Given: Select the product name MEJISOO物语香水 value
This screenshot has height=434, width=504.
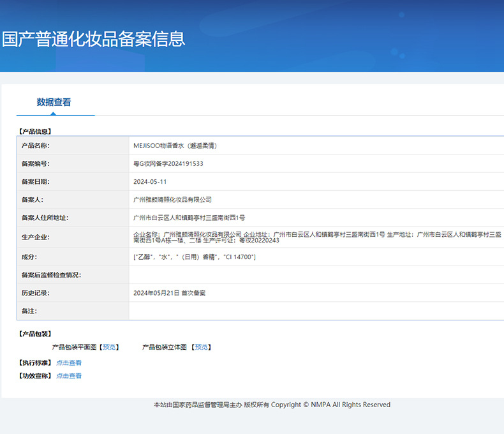Looking at the screenshot, I should click(175, 146).
